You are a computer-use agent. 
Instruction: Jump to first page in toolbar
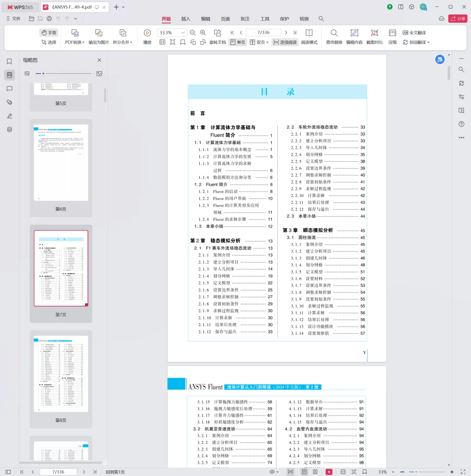(232, 33)
